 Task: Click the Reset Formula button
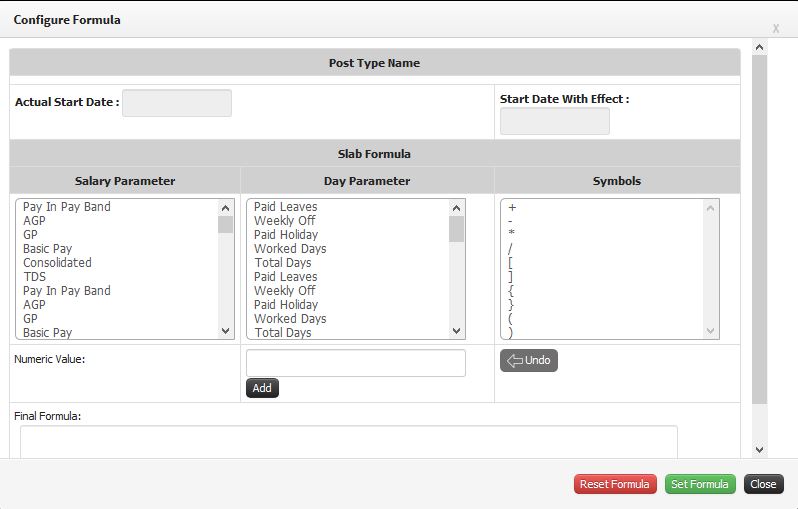(x=615, y=484)
